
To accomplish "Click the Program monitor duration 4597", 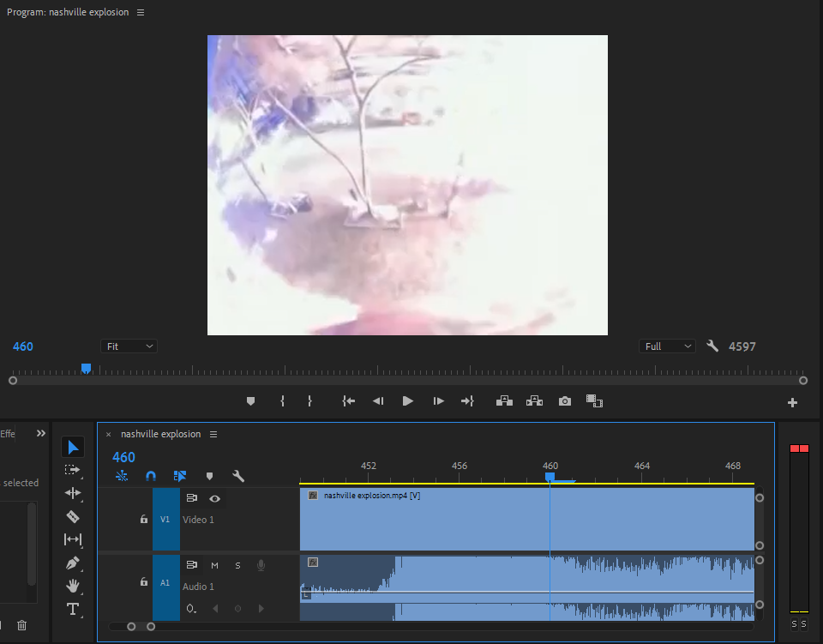I will click(x=742, y=346).
